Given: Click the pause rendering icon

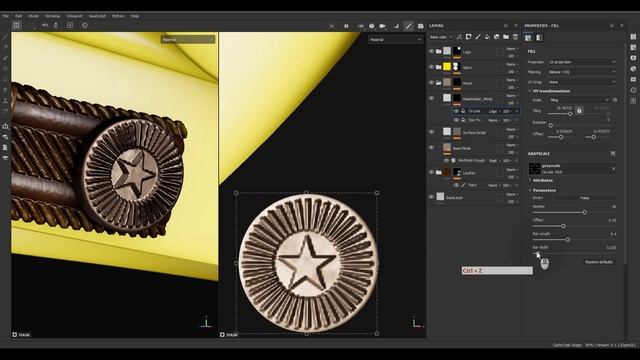Looking at the screenshot, I should pos(346,26).
